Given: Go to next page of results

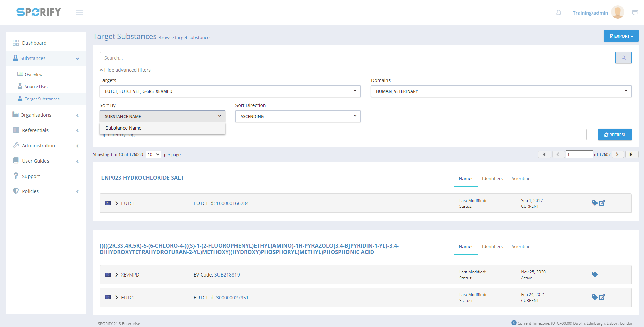Looking at the screenshot, I should click(618, 155).
